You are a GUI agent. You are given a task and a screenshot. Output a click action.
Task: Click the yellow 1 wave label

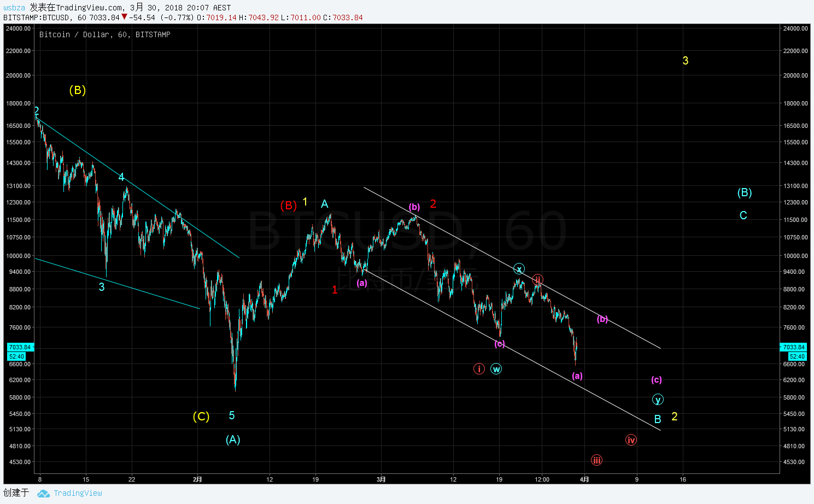click(x=305, y=202)
